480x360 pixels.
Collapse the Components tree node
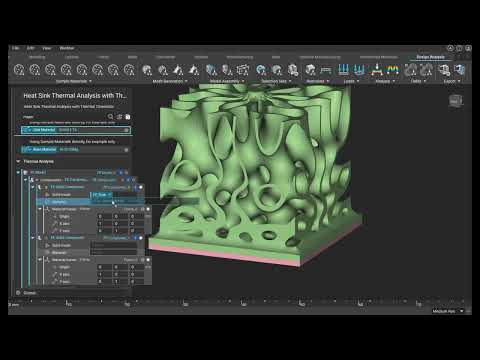(25, 180)
